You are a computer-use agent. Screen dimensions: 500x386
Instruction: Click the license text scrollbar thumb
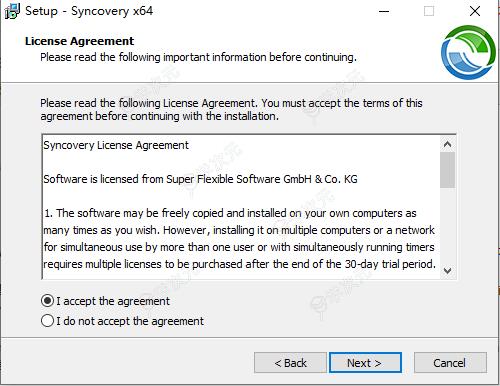[447, 170]
